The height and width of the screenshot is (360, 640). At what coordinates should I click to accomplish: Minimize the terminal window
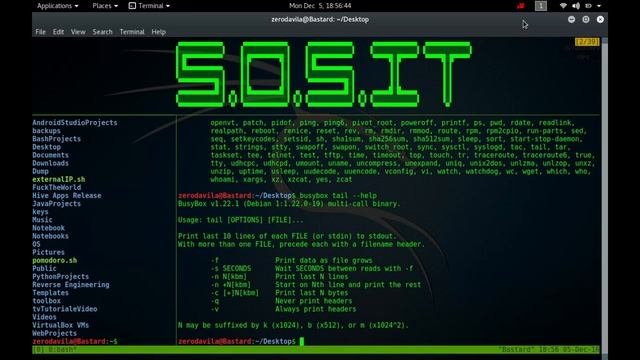[571, 19]
